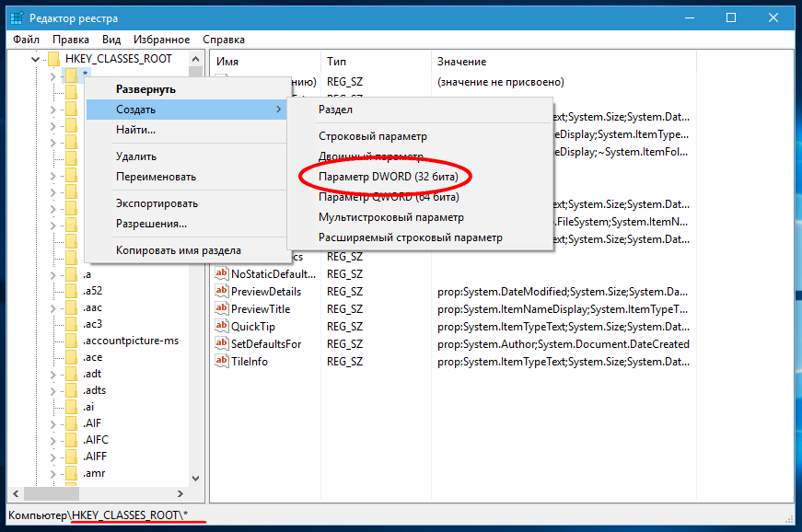802x532 pixels.
Task: Click the folder icon of .aac
Action: (71, 307)
